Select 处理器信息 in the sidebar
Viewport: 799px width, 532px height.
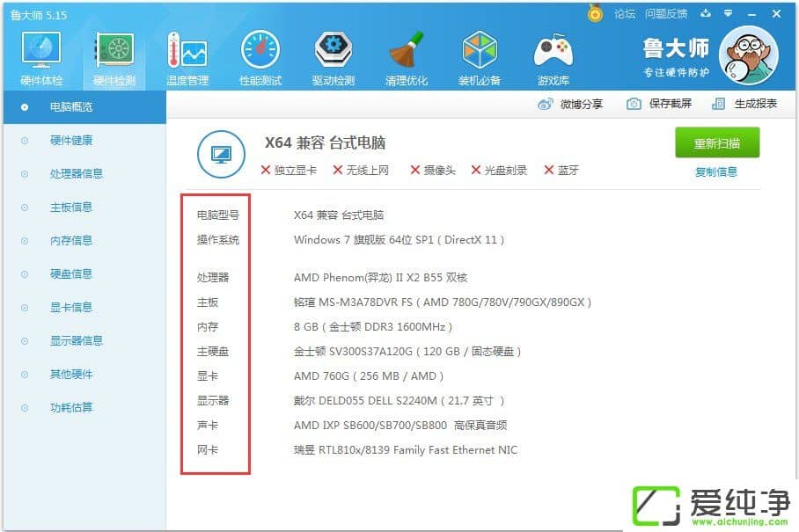tap(77, 173)
